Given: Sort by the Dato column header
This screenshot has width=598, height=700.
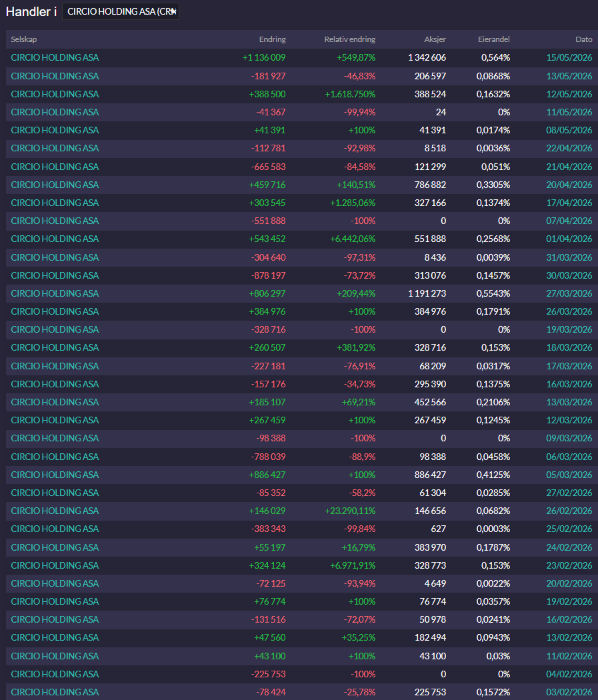Looking at the screenshot, I should (584, 39).
